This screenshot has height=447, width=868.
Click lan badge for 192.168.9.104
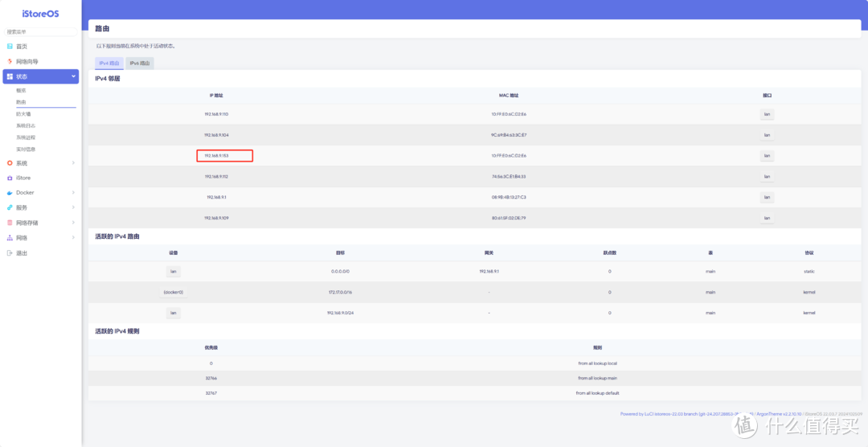tap(767, 135)
